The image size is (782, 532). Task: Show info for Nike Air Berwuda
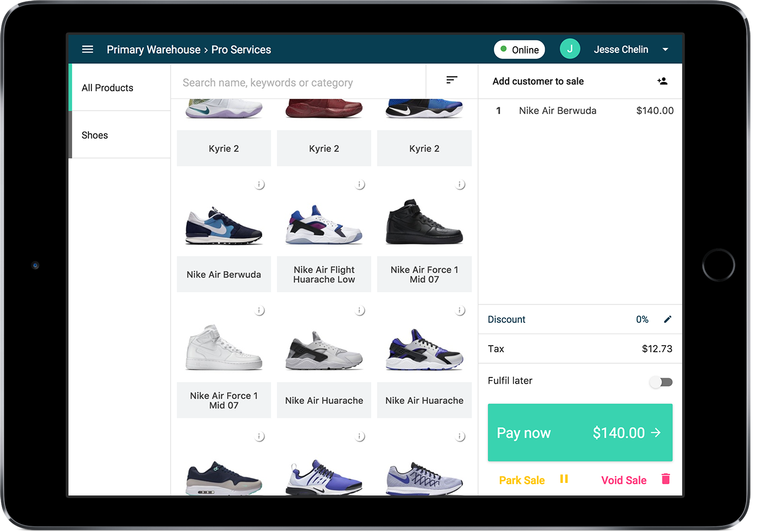[260, 185]
